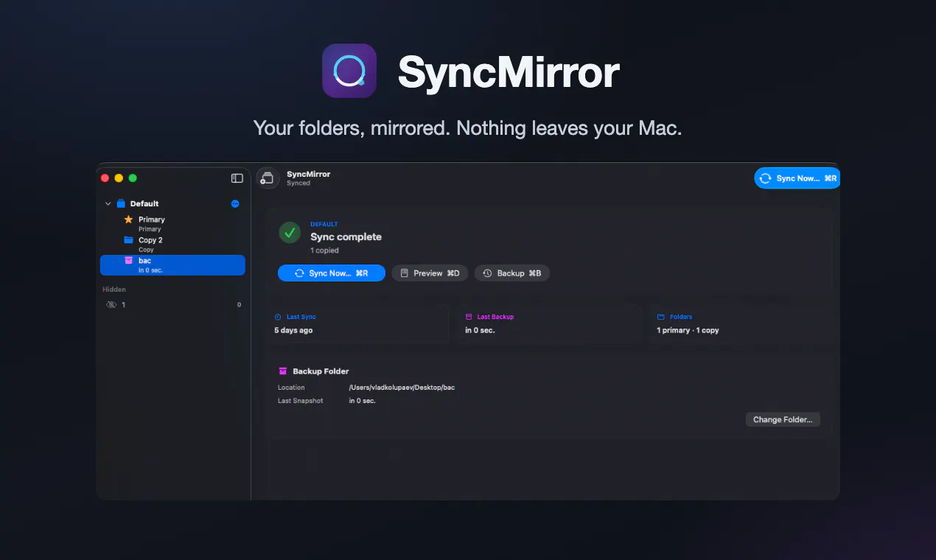This screenshot has height=560, width=936.
Task: Click the top-right Sync Now toolbar button
Action: [797, 178]
